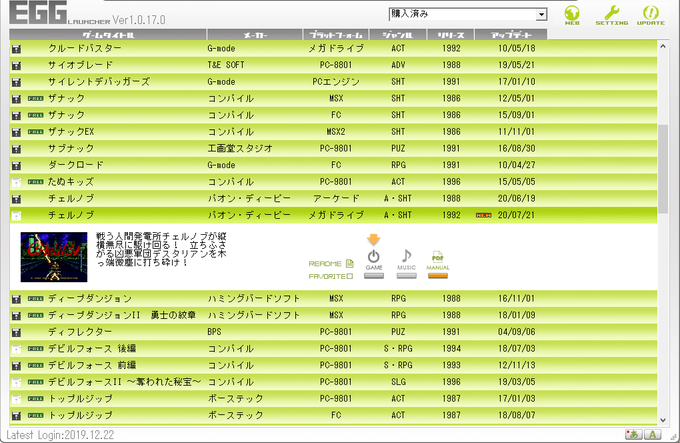Select the ディフレクター game title

[80, 332]
